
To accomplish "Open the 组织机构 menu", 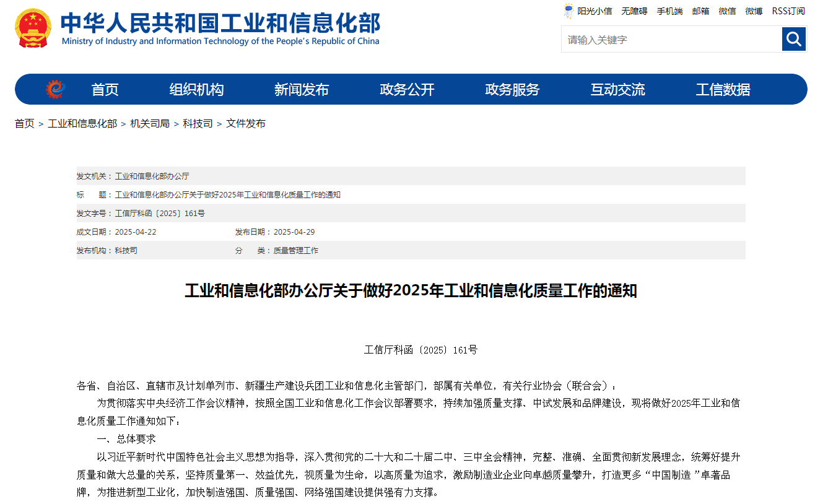I will 196,89.
